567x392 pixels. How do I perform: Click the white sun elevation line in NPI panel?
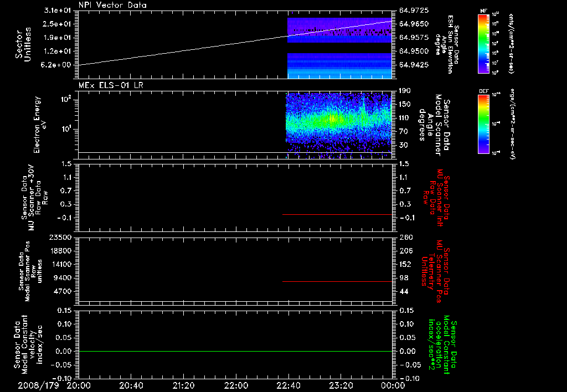pyautogui.click(x=235, y=43)
